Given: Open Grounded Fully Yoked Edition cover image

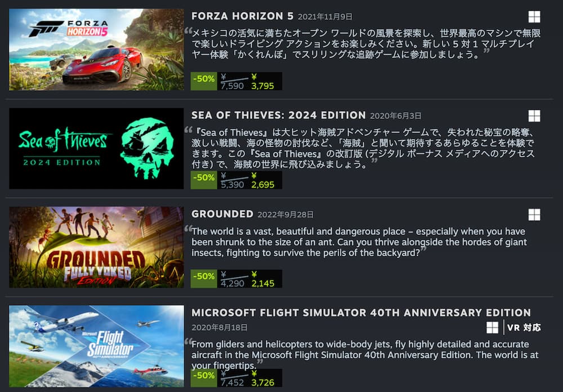Looking at the screenshot, I should point(96,247).
